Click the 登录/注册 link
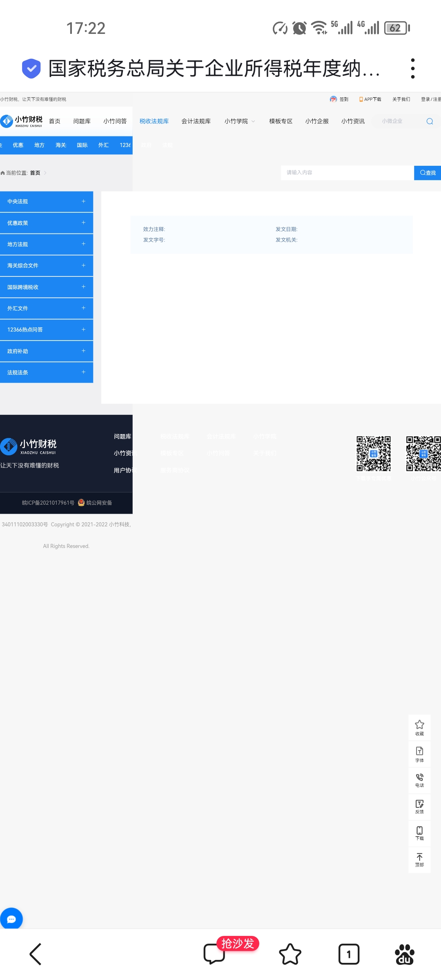Image resolution: width=441 pixels, height=980 pixels. (431, 99)
